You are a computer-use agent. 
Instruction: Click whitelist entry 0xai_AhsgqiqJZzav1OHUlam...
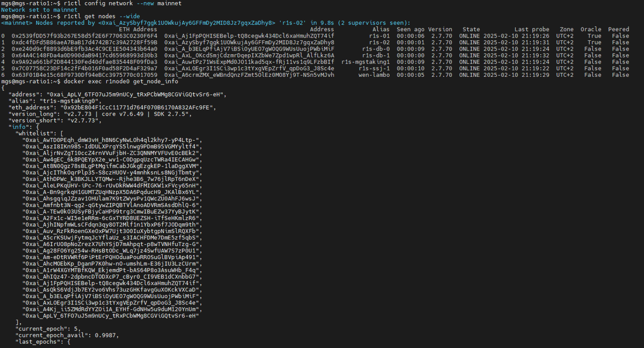[111, 198]
